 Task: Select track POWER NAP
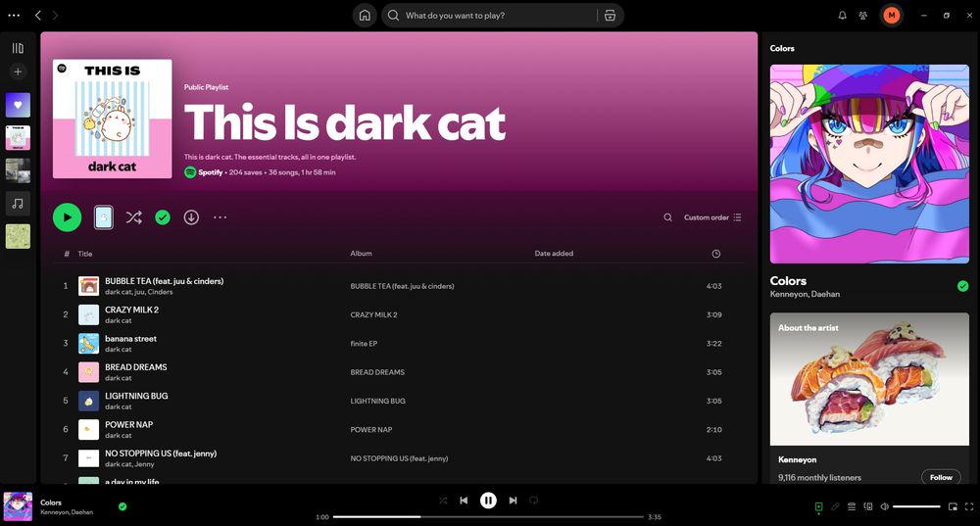pyautogui.click(x=400, y=430)
